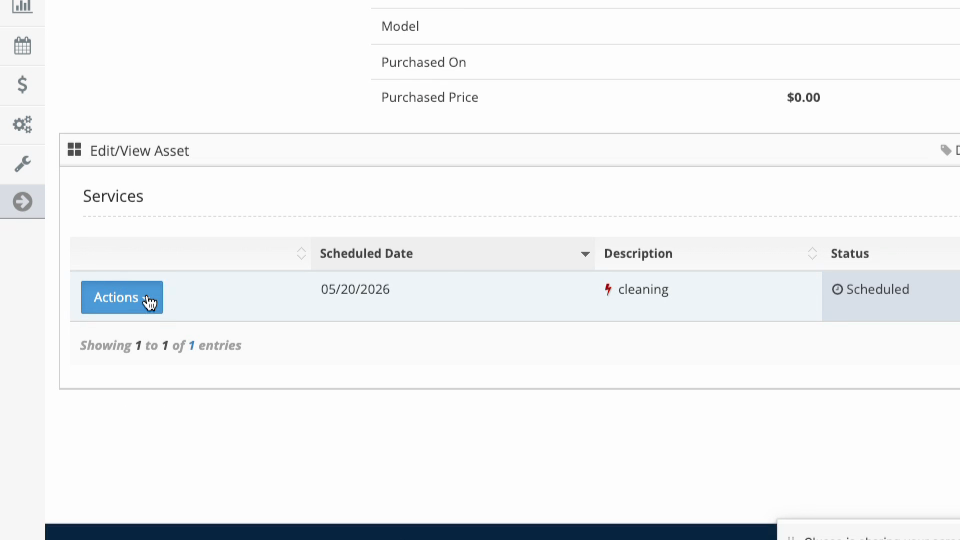Click the Edit/View Asset title
Viewport: 960px width, 540px height.
point(140,151)
